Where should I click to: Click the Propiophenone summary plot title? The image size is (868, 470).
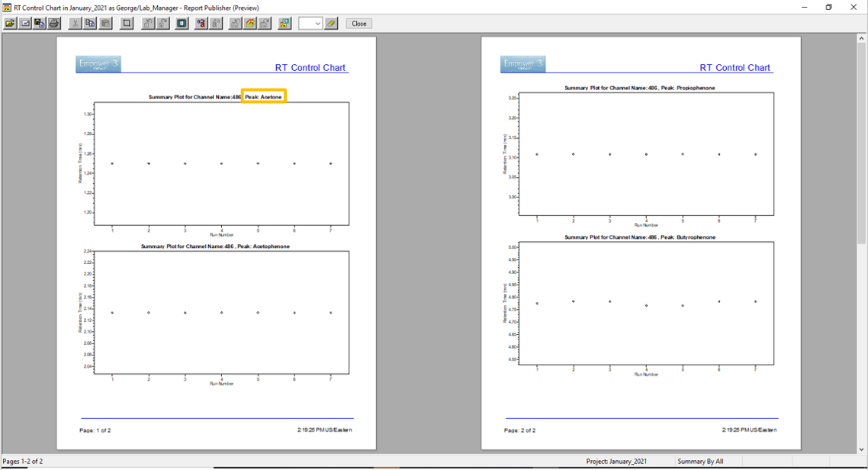pyautogui.click(x=639, y=88)
